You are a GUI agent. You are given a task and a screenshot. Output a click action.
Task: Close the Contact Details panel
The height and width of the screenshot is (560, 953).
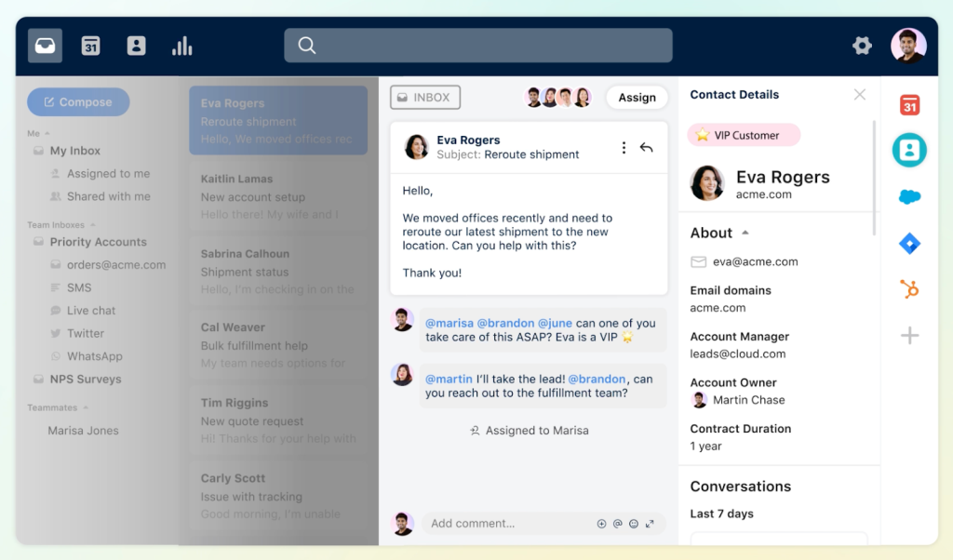click(859, 95)
